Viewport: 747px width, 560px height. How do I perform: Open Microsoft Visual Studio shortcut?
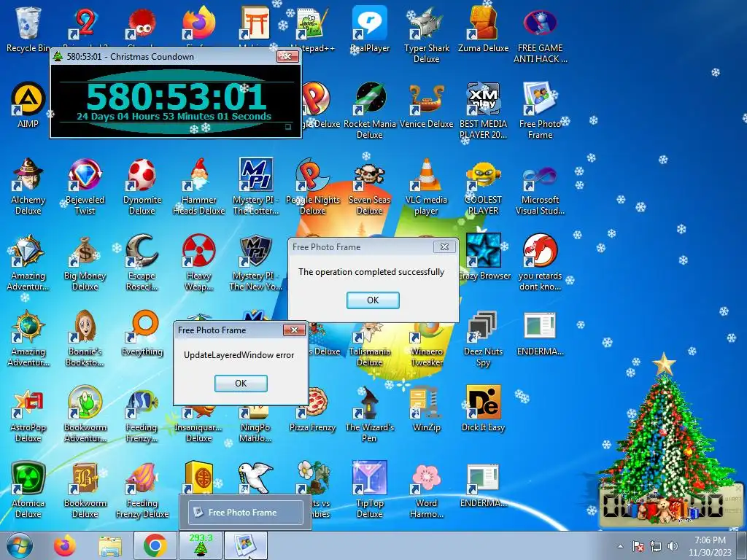click(540, 186)
